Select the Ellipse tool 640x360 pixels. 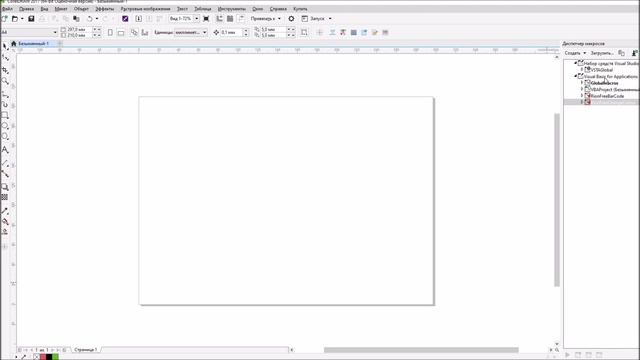click(x=5, y=126)
